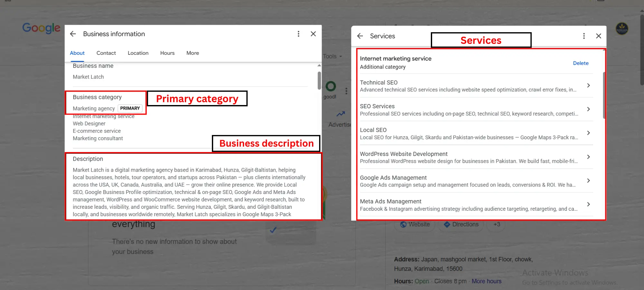Click the scrollbar in Services panel
Image resolution: width=644 pixels, height=290 pixels.
coord(604,95)
